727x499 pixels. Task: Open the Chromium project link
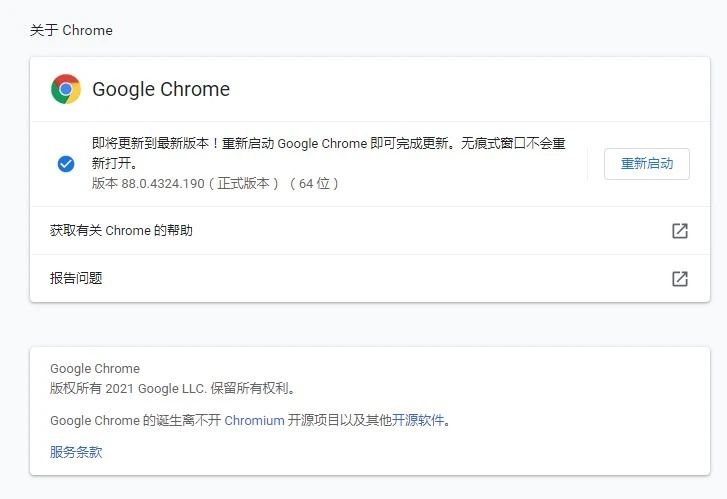(255, 421)
